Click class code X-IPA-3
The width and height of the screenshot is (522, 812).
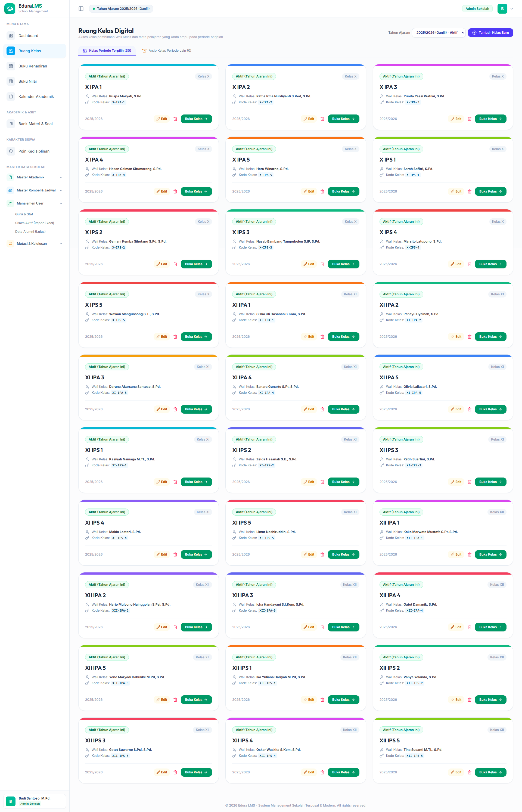pos(412,103)
